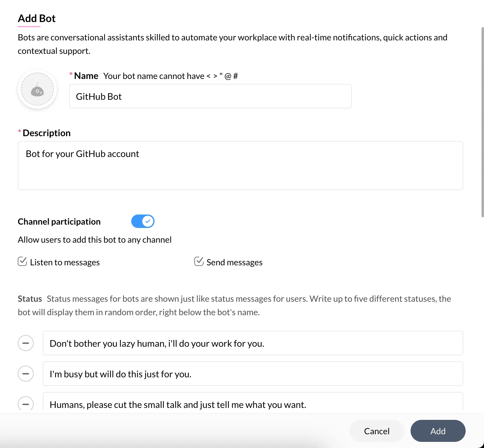Click the Description field label
The height and width of the screenshot is (448, 484).
pos(47,133)
